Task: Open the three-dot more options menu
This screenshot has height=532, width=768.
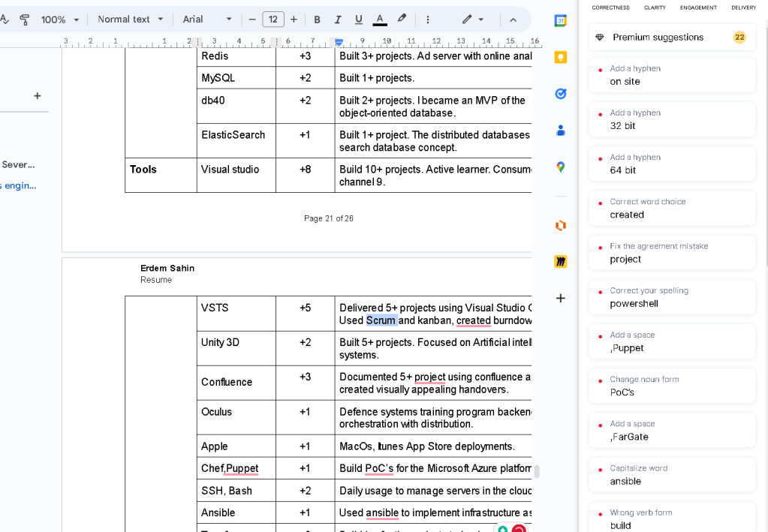Action: 428,20
